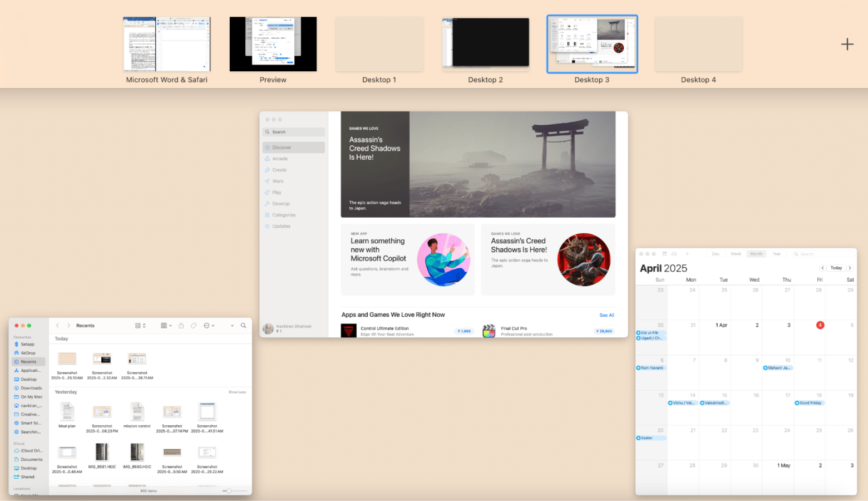Click the plus button to add a desktop
The height and width of the screenshot is (501, 868).
tap(847, 45)
